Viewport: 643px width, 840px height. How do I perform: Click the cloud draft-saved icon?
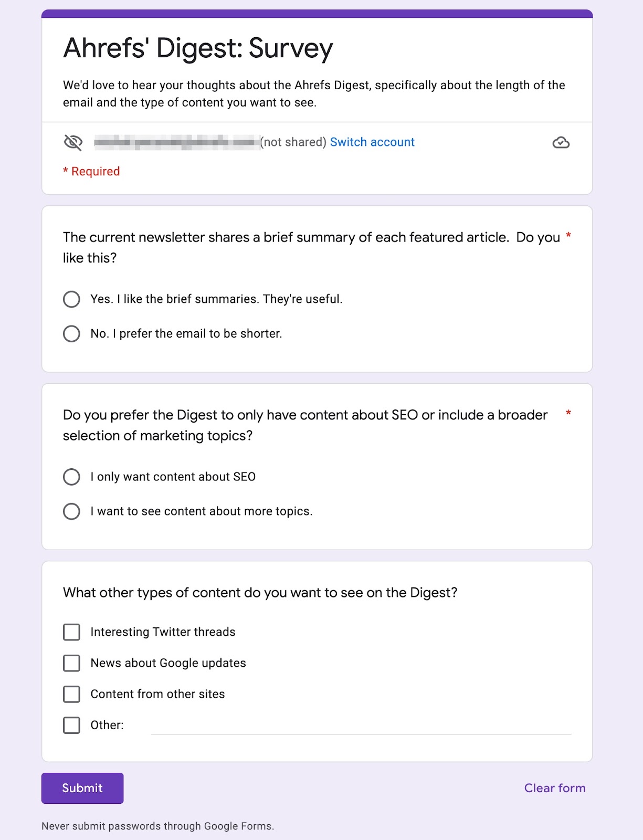pos(562,142)
